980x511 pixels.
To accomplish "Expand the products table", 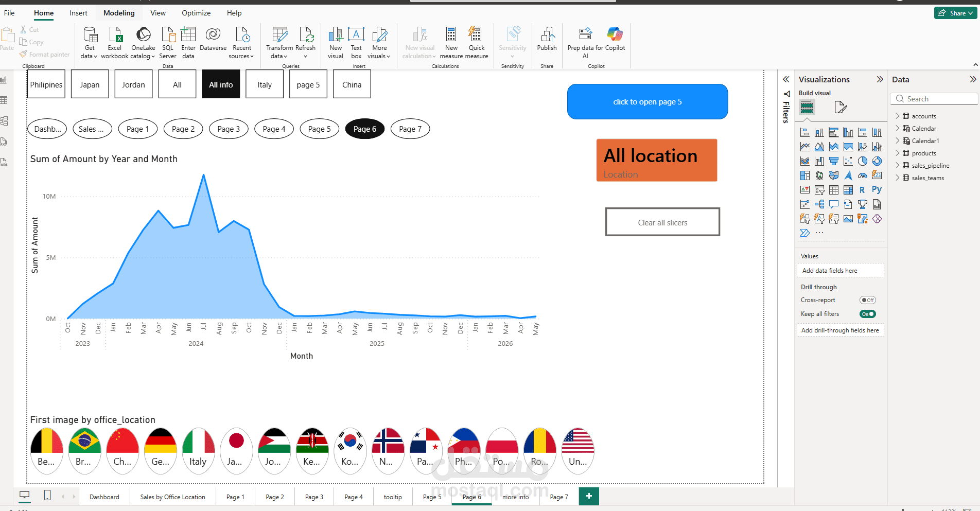I will (897, 153).
